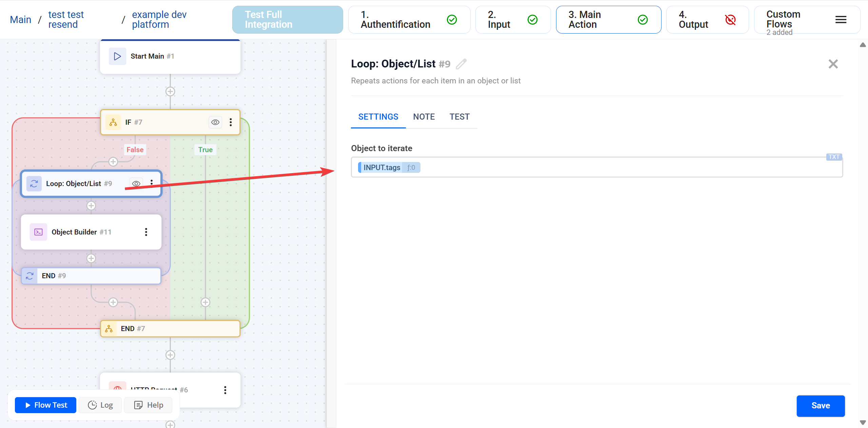The image size is (868, 428).
Task: Save the integration settings
Action: point(821,406)
